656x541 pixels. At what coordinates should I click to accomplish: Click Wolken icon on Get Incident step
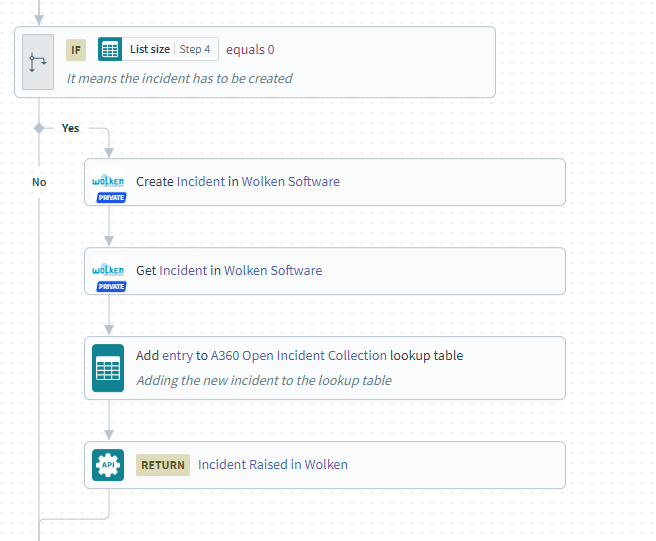coord(108,270)
